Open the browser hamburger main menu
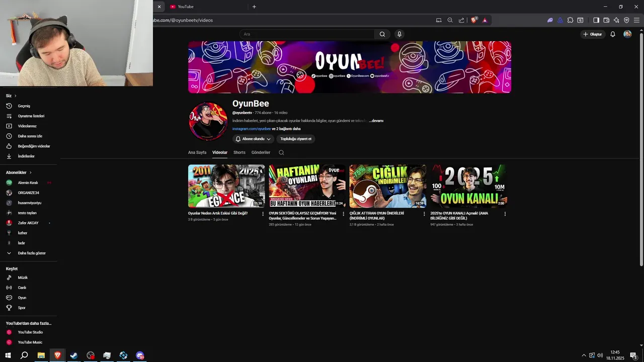 pos(636,20)
